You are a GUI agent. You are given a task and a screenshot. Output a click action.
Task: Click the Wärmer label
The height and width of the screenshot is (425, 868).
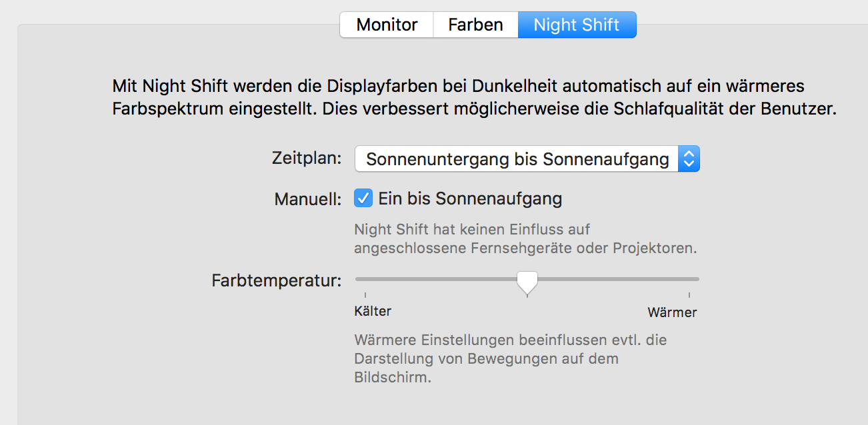(x=672, y=312)
